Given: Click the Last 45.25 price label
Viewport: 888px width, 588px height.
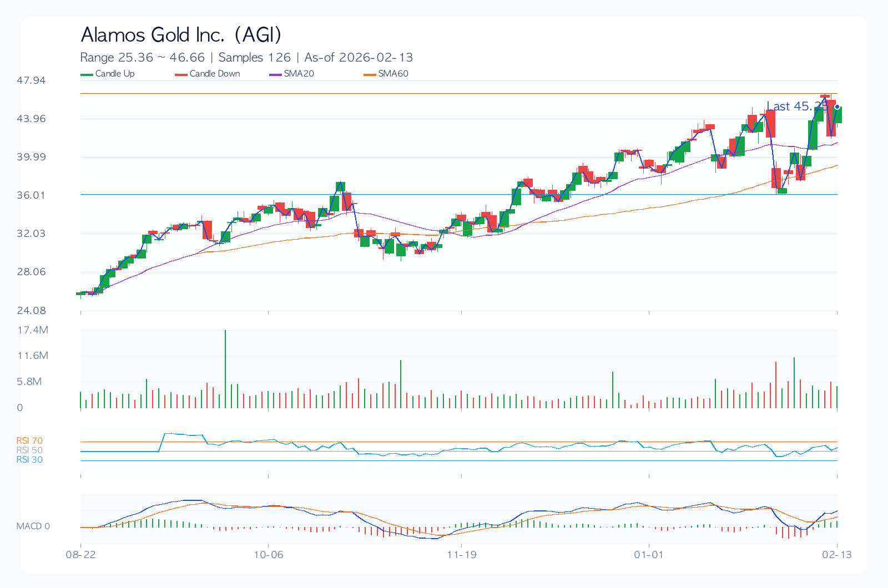Looking at the screenshot, I should click(796, 107).
